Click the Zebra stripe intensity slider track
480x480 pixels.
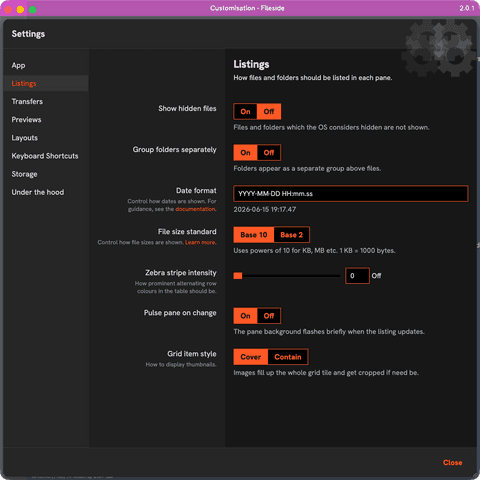(x=287, y=276)
